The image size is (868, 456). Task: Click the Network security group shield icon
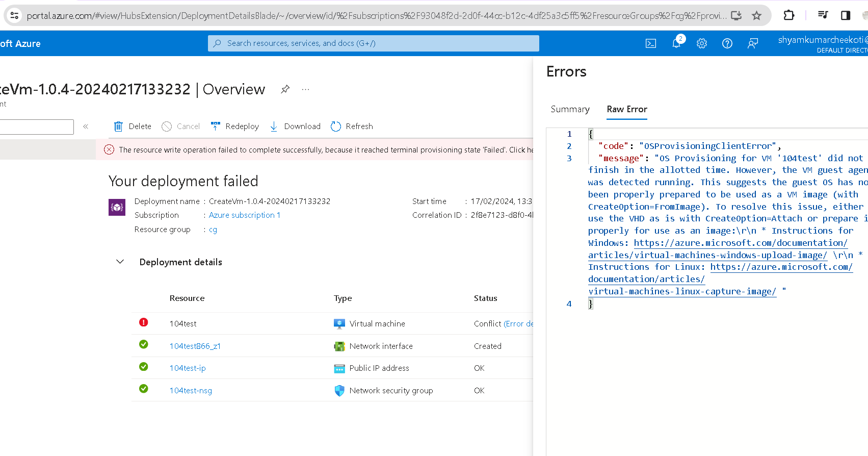(339, 391)
